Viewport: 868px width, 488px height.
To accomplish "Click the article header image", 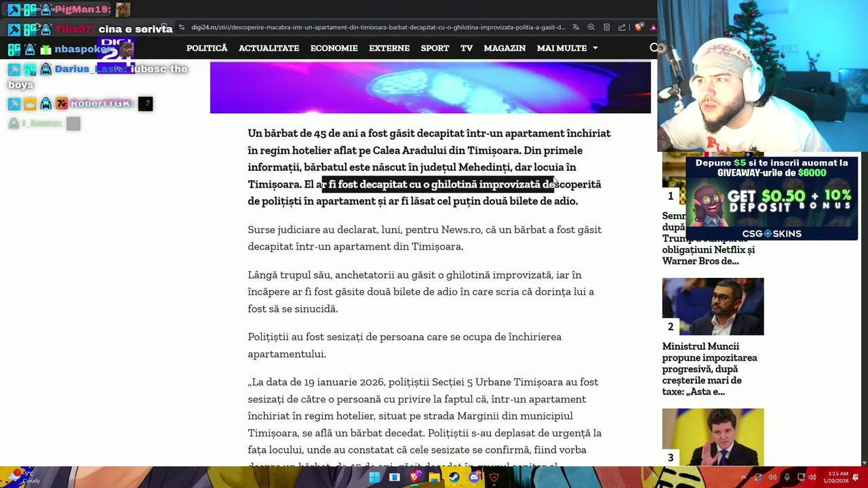I will pos(431,87).
